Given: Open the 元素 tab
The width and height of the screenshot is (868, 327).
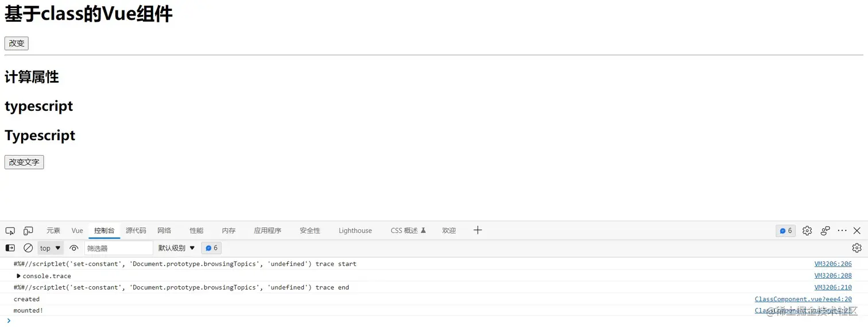Looking at the screenshot, I should [53, 230].
